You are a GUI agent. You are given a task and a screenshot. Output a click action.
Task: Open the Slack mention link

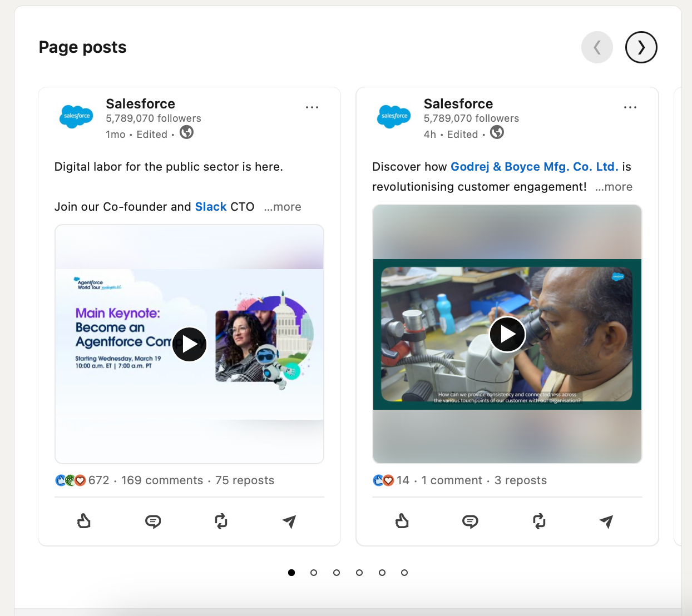point(211,207)
